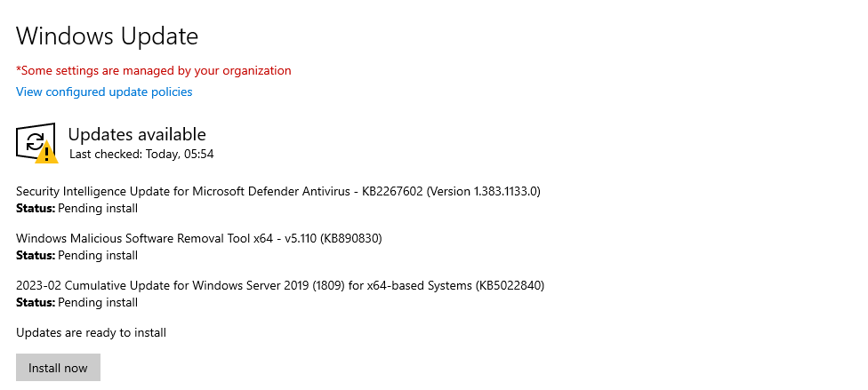The width and height of the screenshot is (868, 390).
Task: Open View configured update policies link
Action: tap(104, 92)
